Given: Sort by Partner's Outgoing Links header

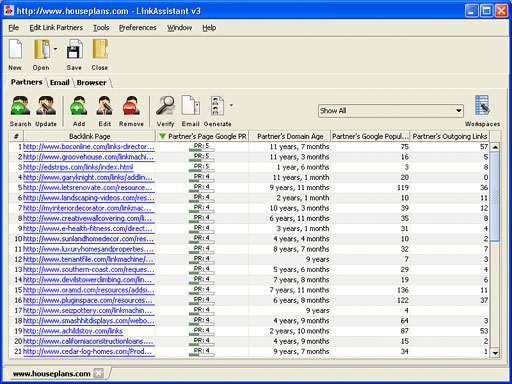Looking at the screenshot, I should tap(450, 136).
